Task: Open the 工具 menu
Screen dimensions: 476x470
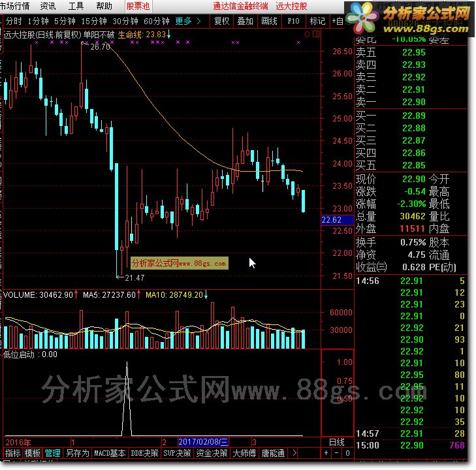Action: tap(76, 6)
